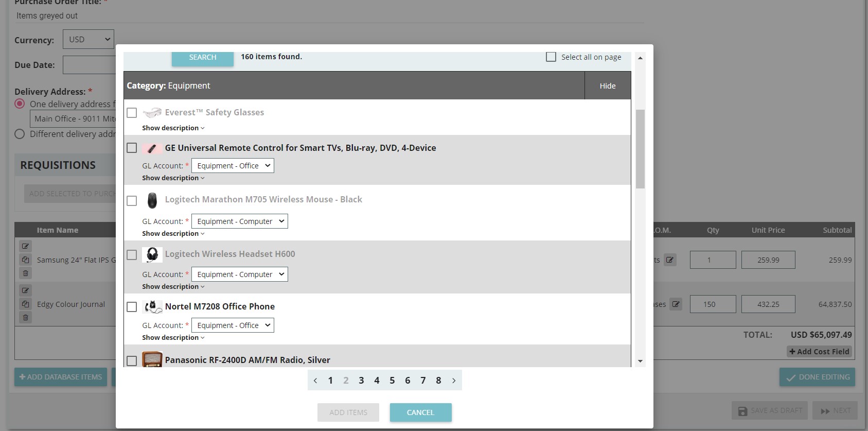
Task: Check the GE Universal Remote Control checkbox
Action: tap(132, 148)
